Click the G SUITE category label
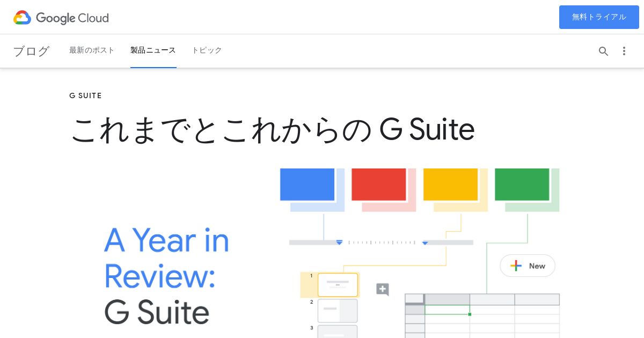This screenshot has height=338, width=644. pos(85,95)
